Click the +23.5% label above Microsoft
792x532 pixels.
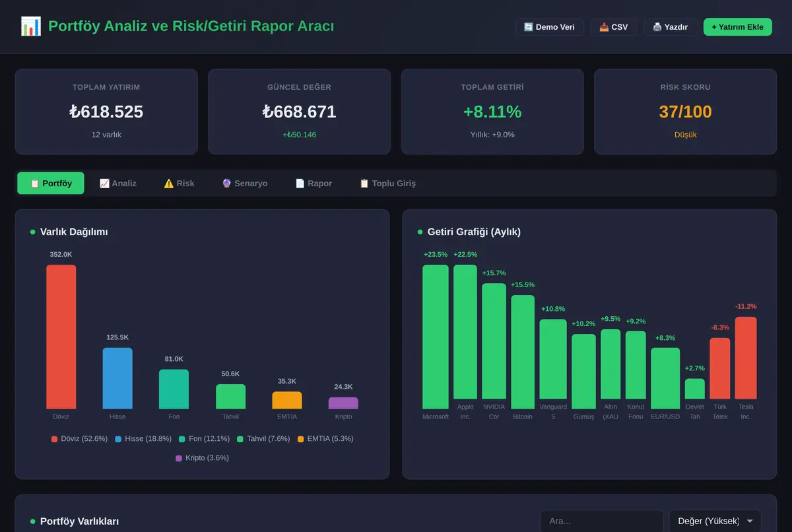(436, 254)
